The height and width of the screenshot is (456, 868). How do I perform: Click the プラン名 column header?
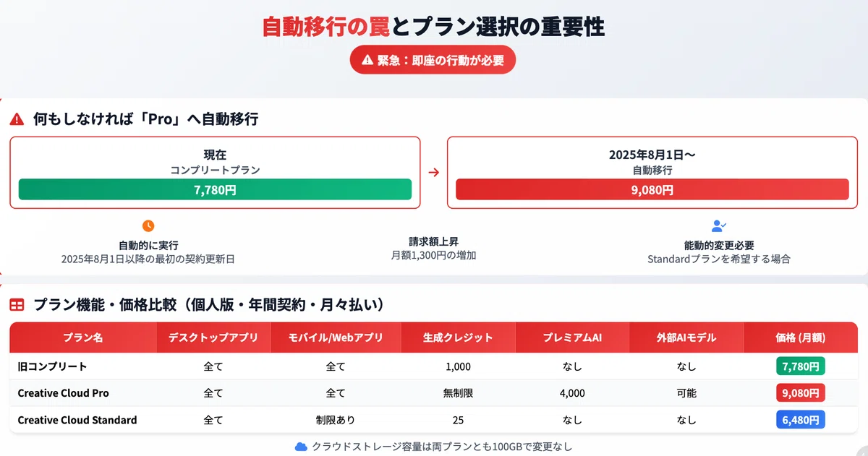tap(83, 337)
